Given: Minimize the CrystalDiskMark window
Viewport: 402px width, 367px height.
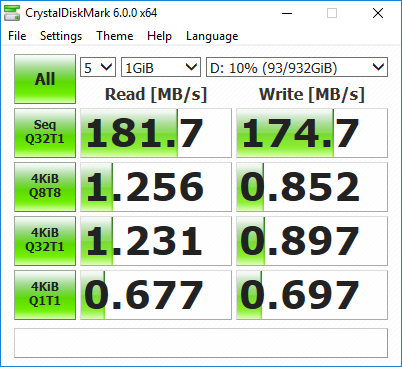Looking at the screenshot, I should (287, 13).
